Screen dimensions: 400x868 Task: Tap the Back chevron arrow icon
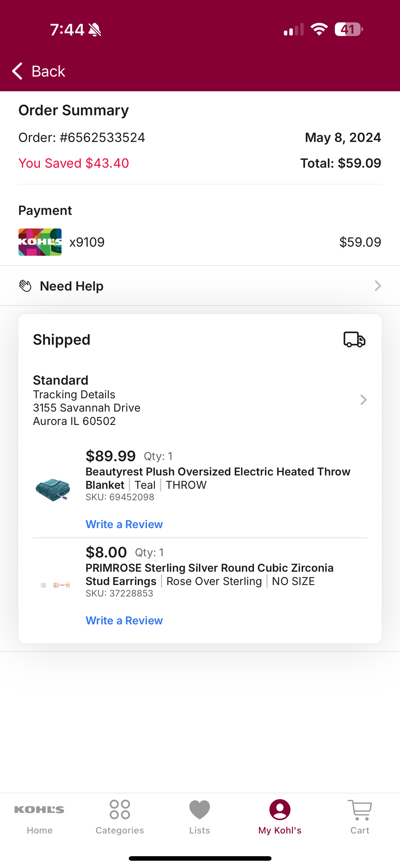click(17, 71)
